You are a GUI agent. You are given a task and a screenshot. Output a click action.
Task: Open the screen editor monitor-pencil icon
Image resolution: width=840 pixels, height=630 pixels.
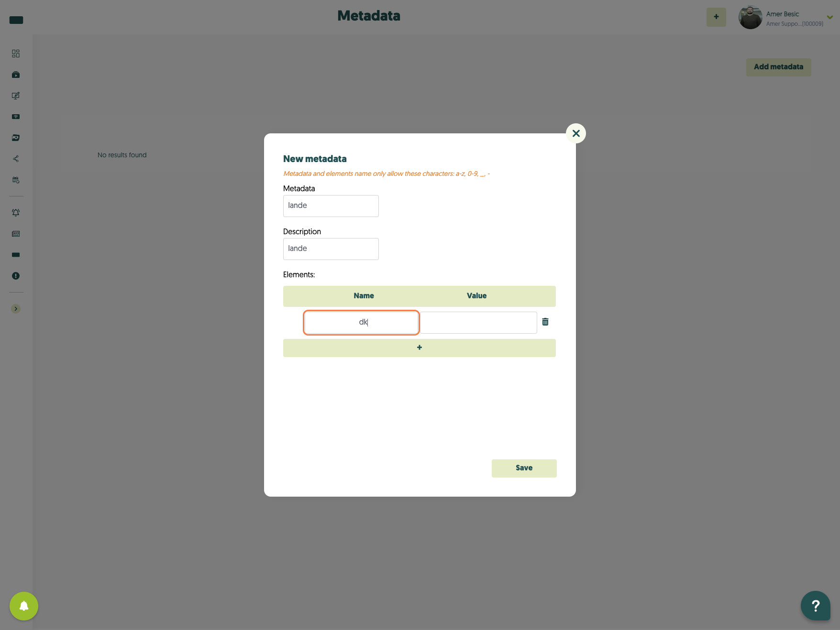(16, 96)
